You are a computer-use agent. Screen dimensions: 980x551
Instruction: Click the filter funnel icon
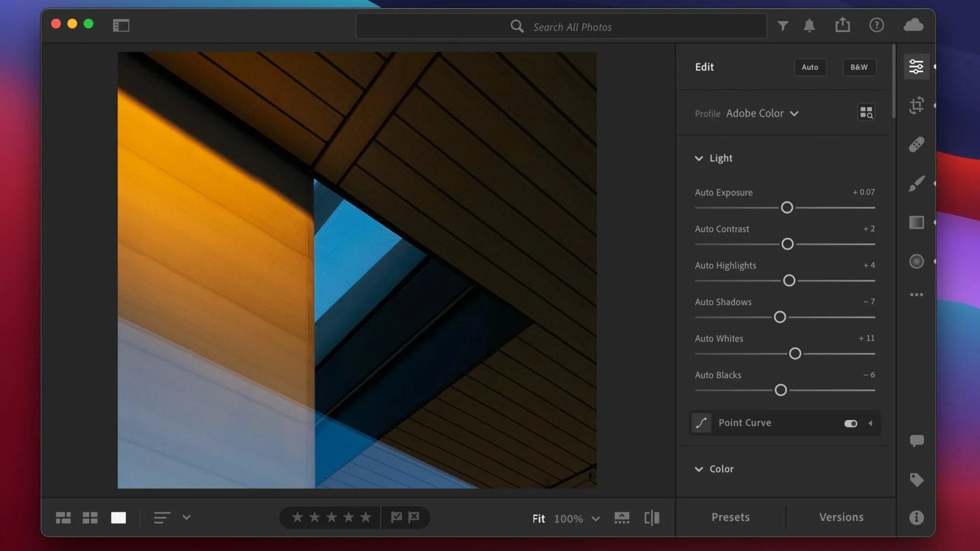[783, 26]
